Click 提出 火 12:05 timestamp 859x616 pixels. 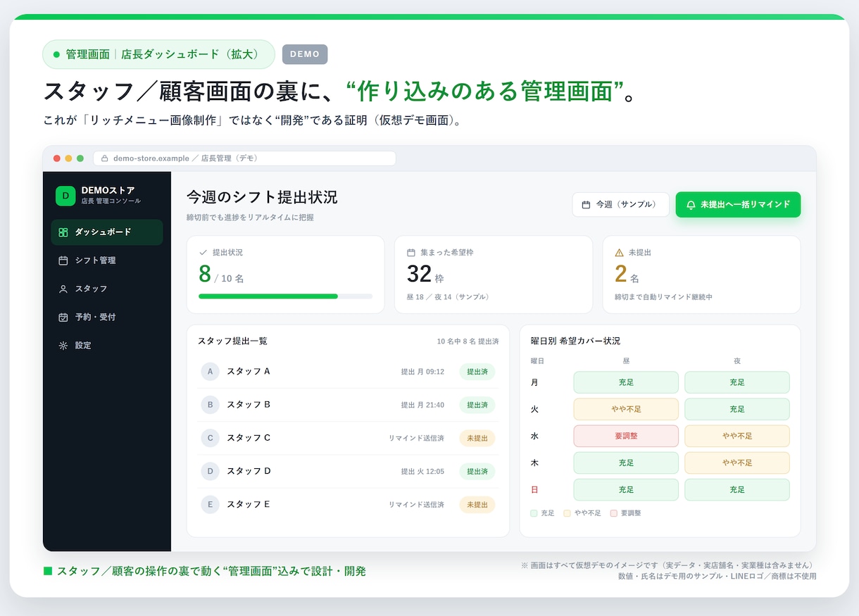tap(422, 472)
